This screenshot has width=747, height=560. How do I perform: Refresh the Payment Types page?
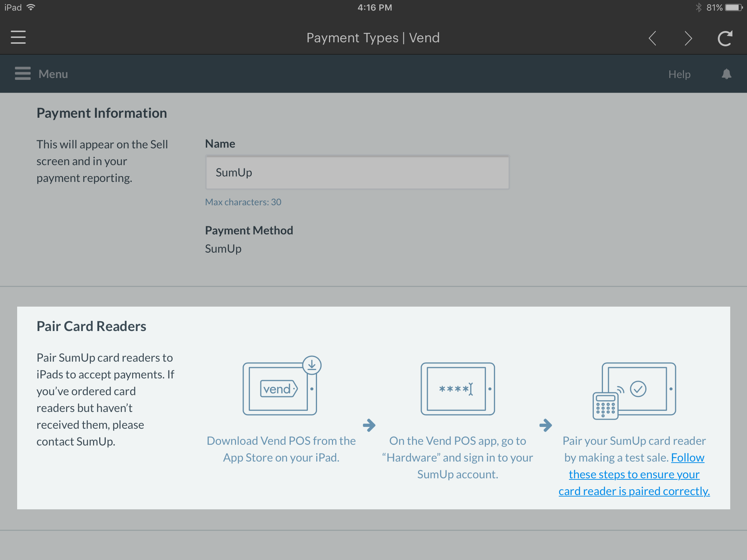pos(724,37)
